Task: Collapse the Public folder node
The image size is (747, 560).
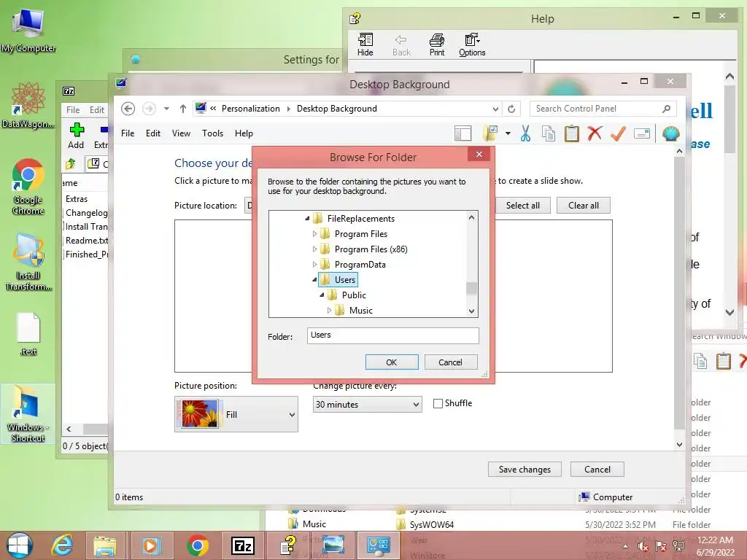Action: pyautogui.click(x=322, y=295)
